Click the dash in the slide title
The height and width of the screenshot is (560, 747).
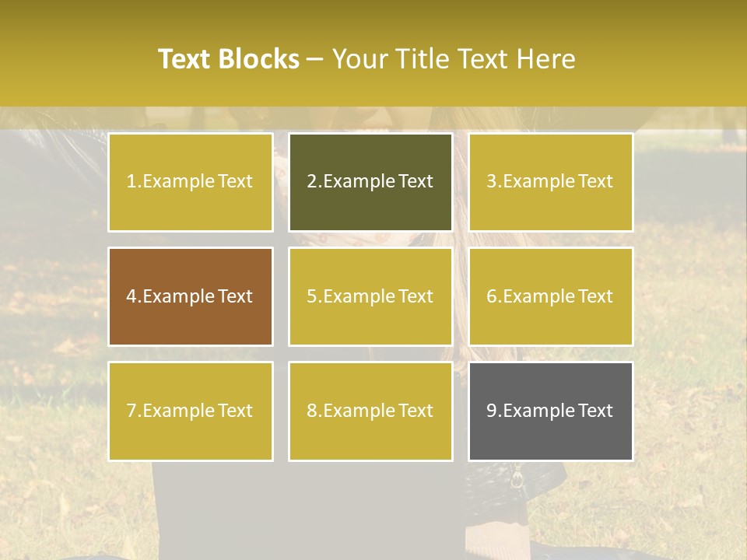click(315, 59)
